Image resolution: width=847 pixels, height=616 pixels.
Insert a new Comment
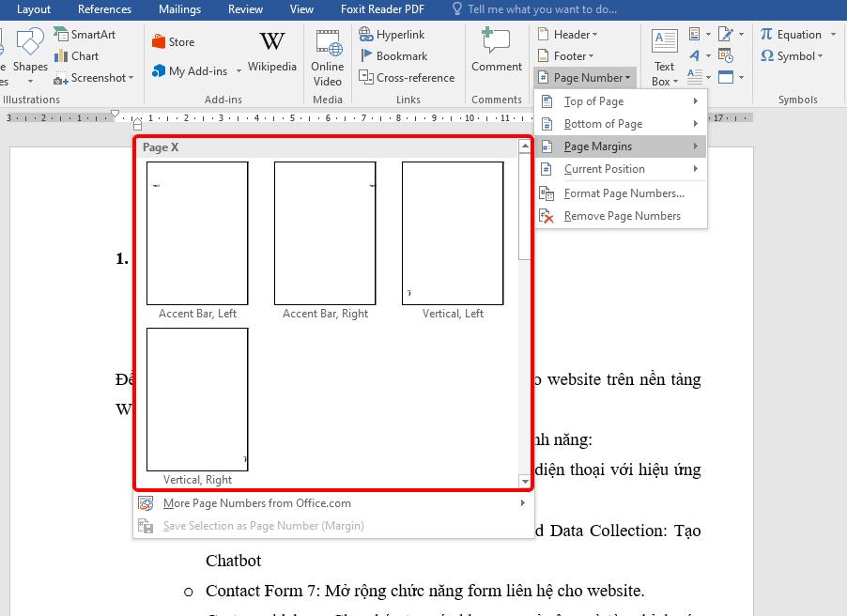tap(496, 52)
